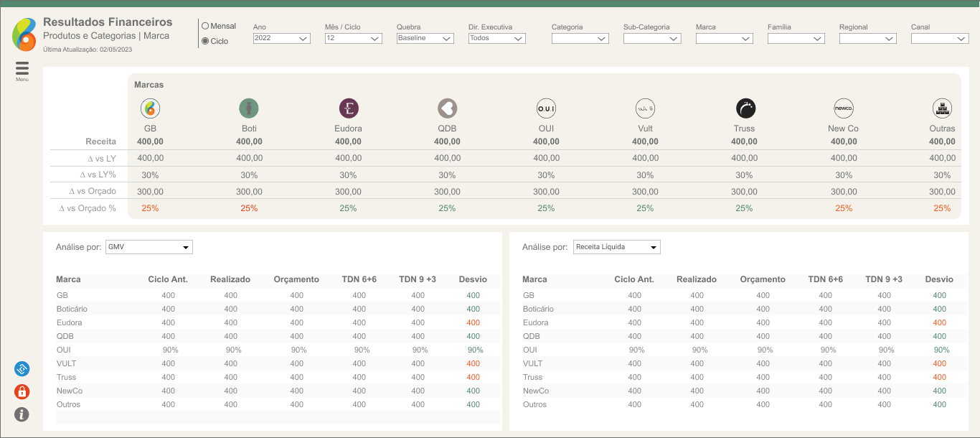Select the Truss brand logo
The height and width of the screenshot is (438, 980).
[745, 108]
